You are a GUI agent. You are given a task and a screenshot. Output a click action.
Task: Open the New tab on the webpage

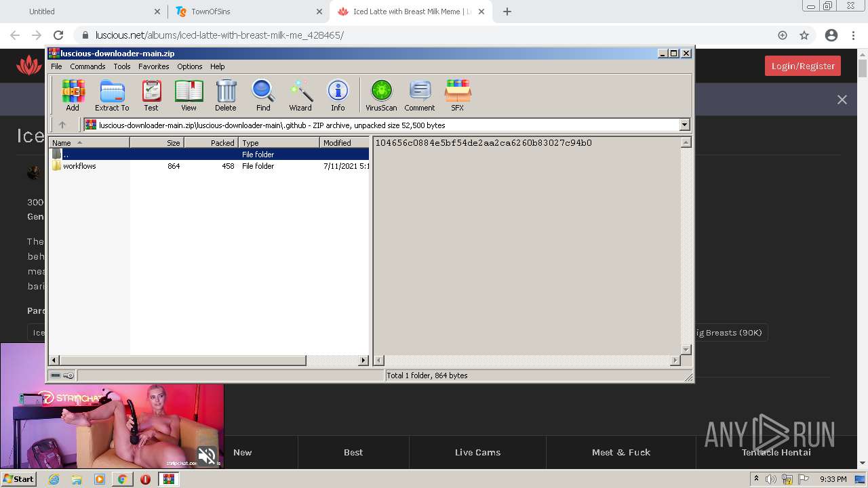[x=242, y=452]
